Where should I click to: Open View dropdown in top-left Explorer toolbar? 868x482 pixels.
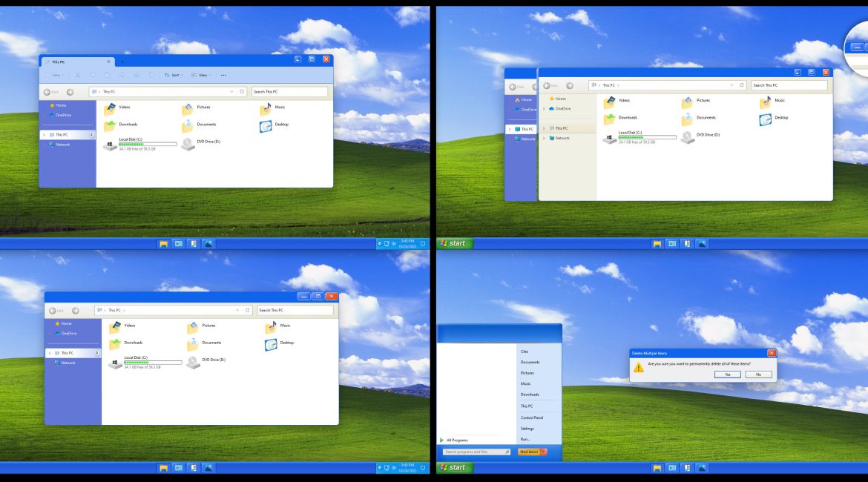tap(201, 75)
